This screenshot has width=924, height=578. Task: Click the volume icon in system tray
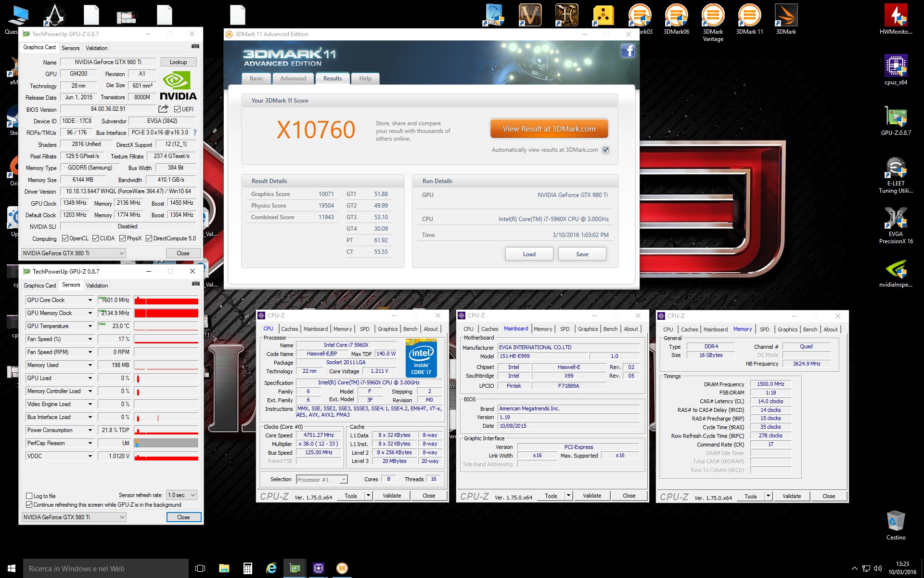(x=877, y=568)
